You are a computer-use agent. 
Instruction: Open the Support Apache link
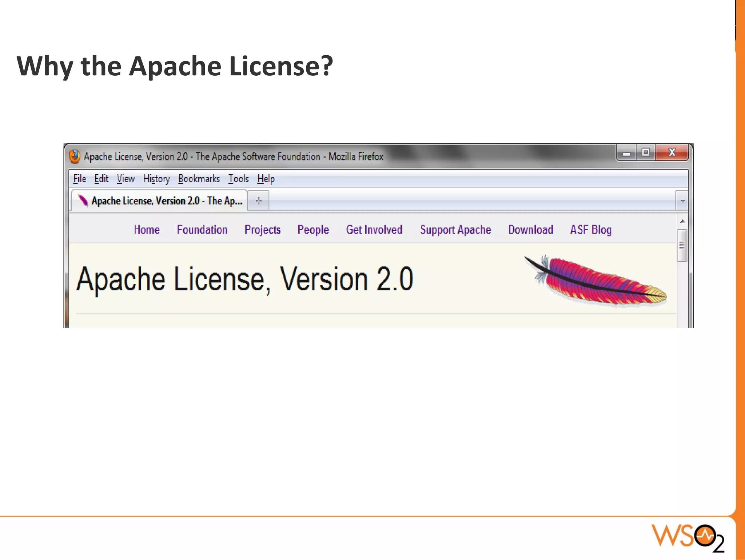tap(455, 230)
